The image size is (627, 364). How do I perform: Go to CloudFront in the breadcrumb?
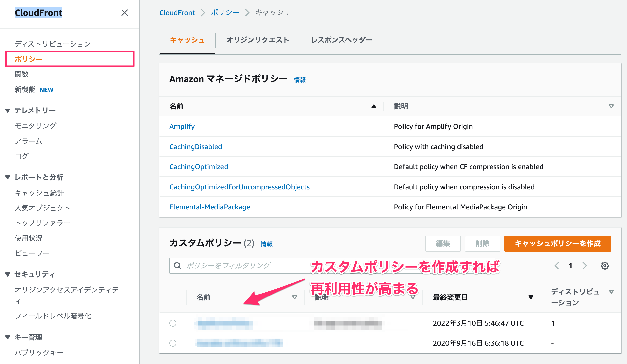pyautogui.click(x=177, y=13)
